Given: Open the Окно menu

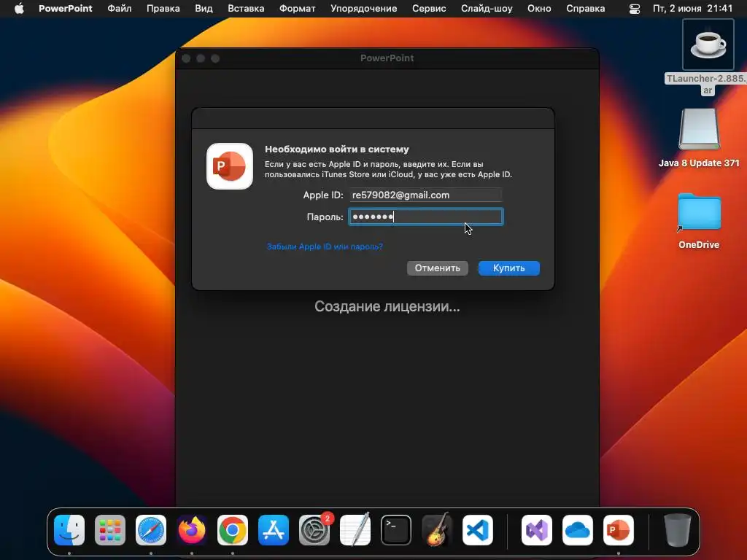Looking at the screenshot, I should pos(539,9).
